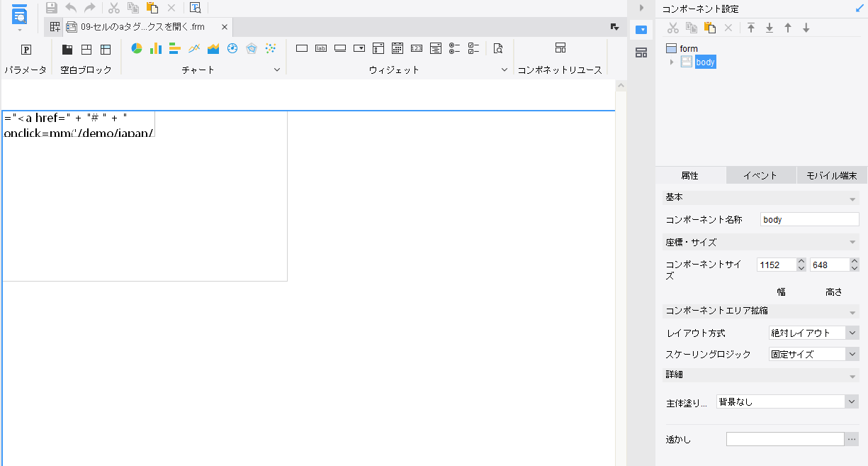Open the スケーリングロジック dropdown
Image resolution: width=868 pixels, height=466 pixels.
tap(854, 353)
